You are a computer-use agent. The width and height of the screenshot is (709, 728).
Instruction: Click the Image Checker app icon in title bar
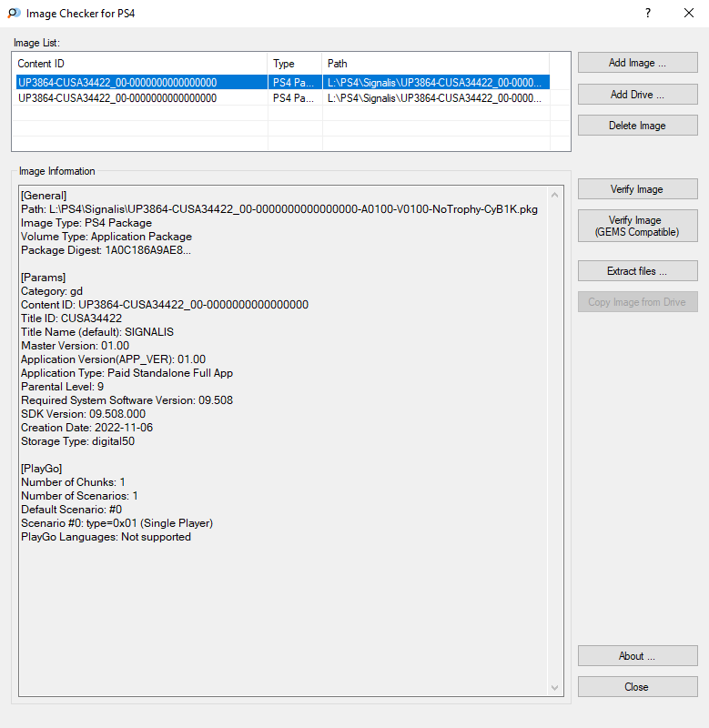[x=14, y=13]
